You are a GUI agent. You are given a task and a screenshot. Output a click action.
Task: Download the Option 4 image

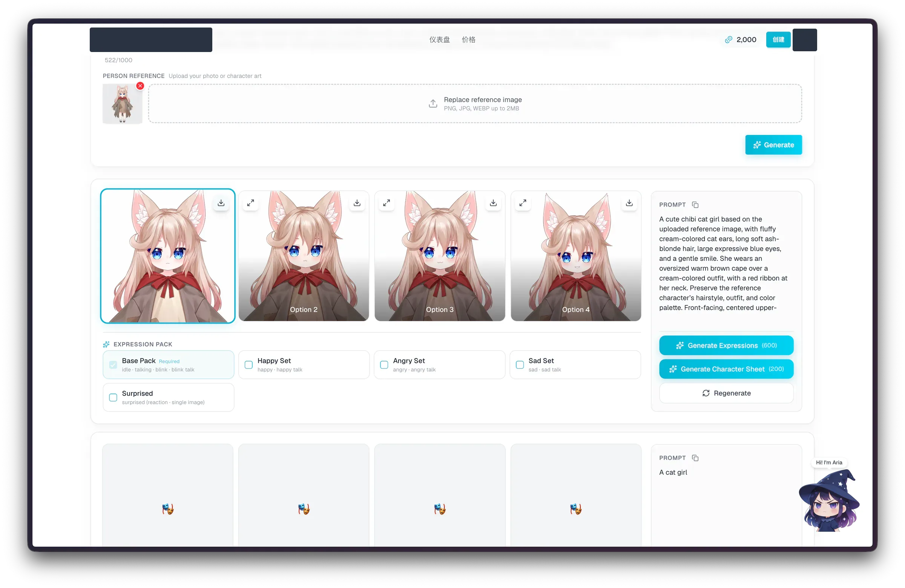(629, 203)
